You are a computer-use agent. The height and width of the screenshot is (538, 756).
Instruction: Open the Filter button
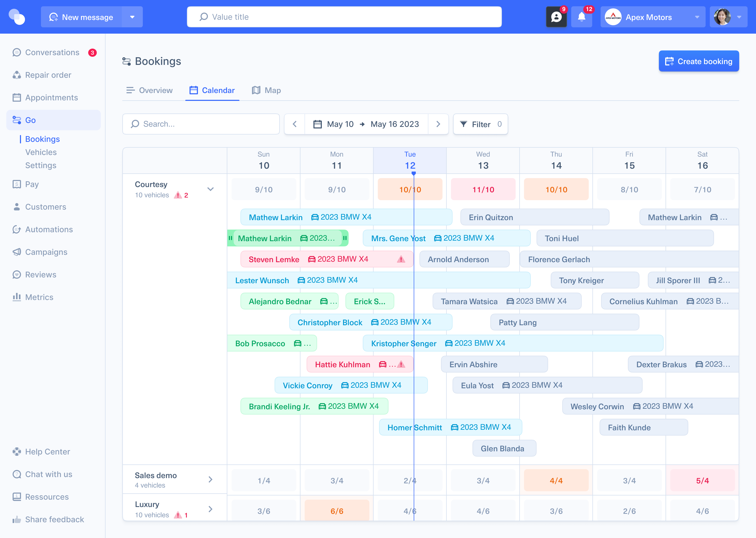pos(481,124)
